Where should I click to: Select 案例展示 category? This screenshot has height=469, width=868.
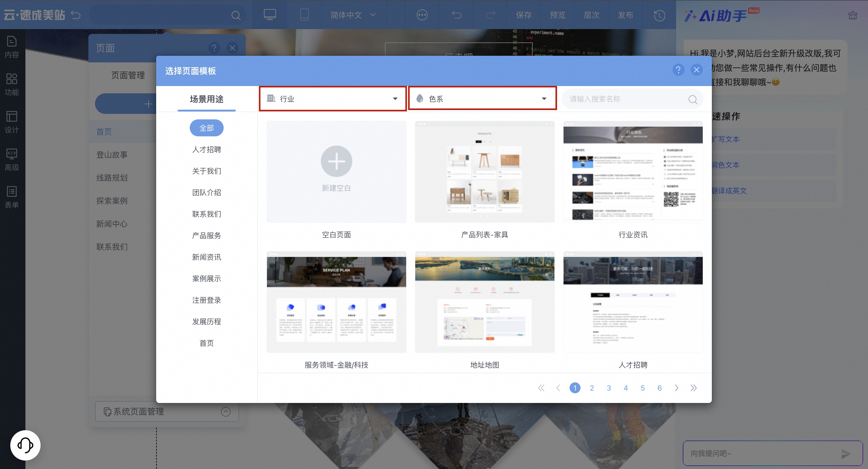206,279
